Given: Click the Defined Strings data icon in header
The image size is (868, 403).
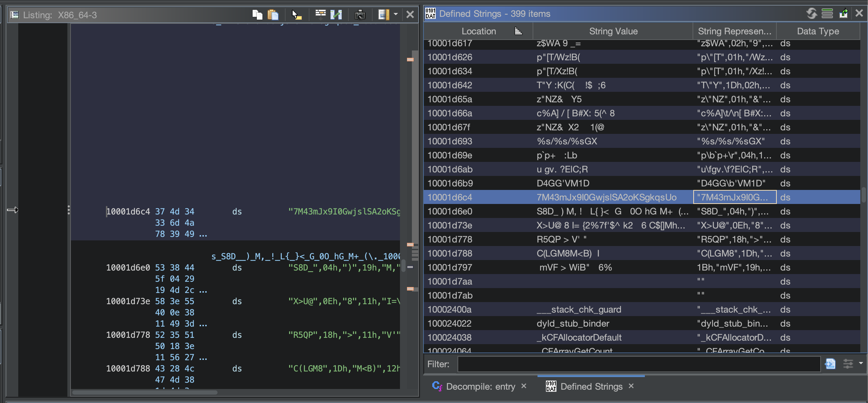Looking at the screenshot, I should click(430, 14).
